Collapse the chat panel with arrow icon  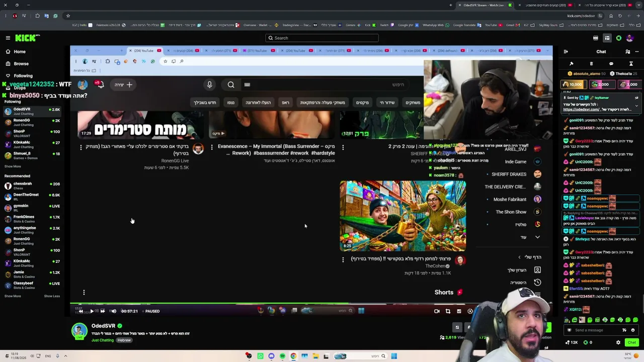566,52
